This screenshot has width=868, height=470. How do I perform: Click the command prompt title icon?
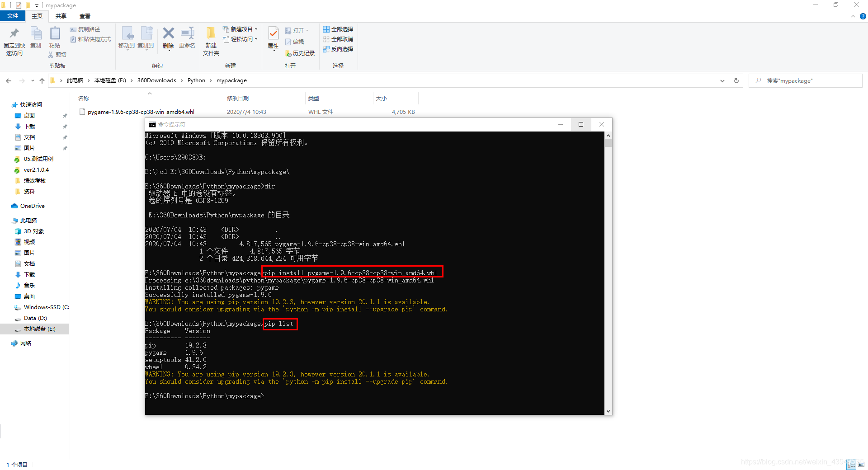(x=152, y=125)
